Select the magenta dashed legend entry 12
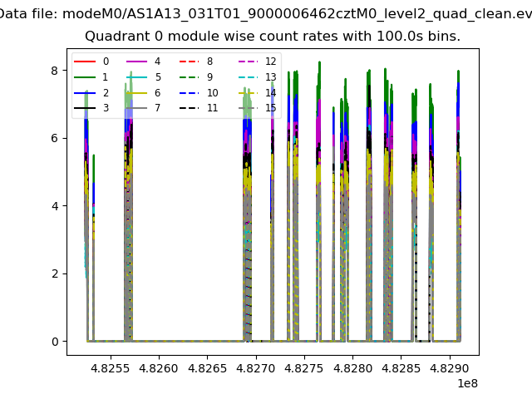Image resolution: width=532 pixels, height=399 pixels. coord(246,62)
